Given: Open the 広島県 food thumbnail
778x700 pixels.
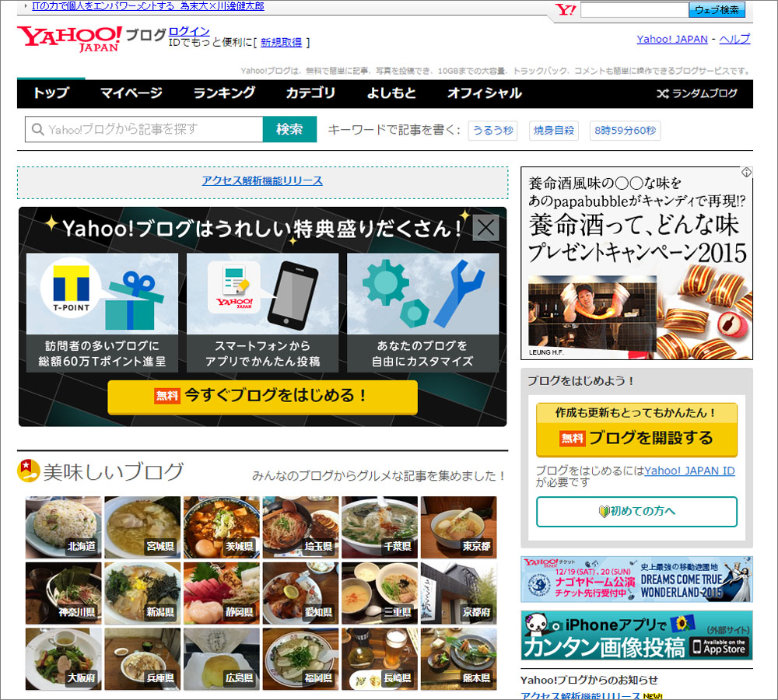Looking at the screenshot, I should tap(221, 660).
